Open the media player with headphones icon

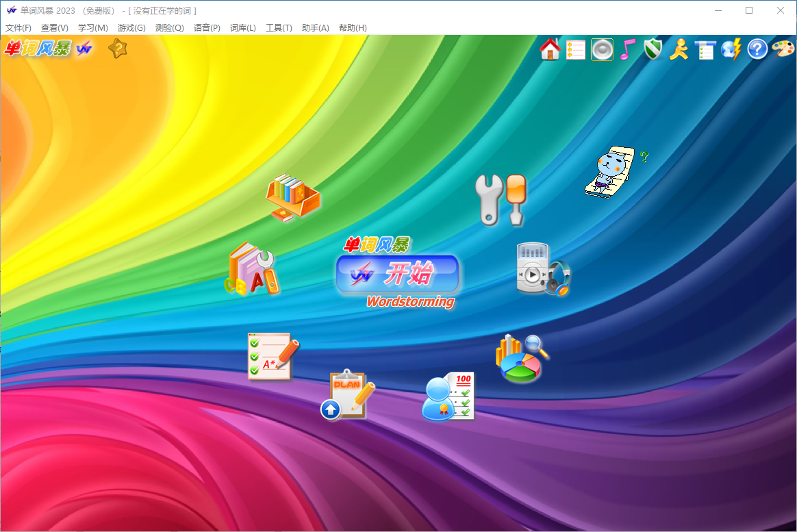click(x=544, y=269)
